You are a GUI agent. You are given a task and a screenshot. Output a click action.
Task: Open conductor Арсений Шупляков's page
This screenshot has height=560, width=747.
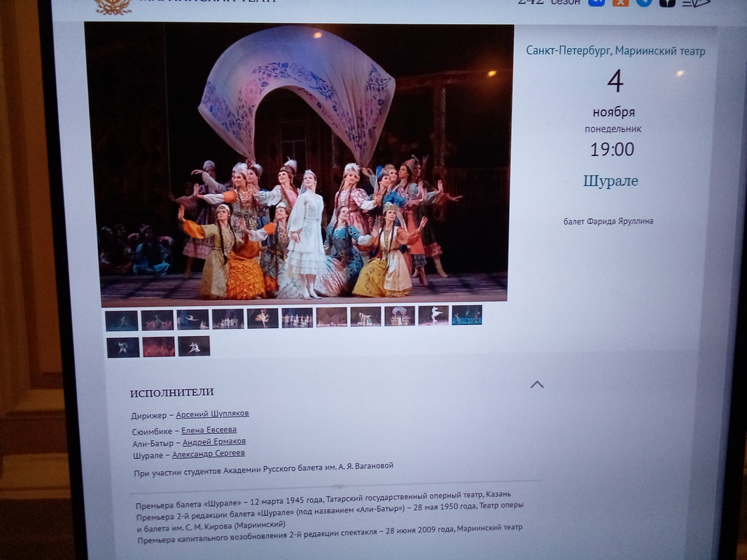pos(212,414)
